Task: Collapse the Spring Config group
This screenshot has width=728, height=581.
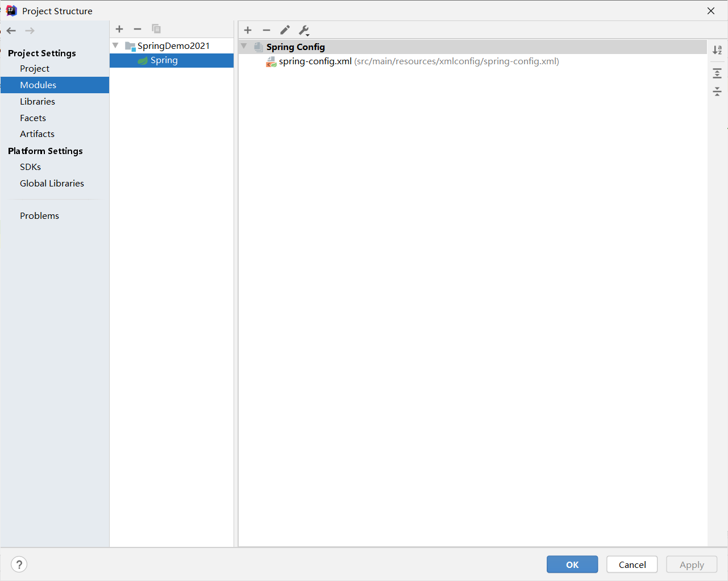Action: [x=244, y=46]
